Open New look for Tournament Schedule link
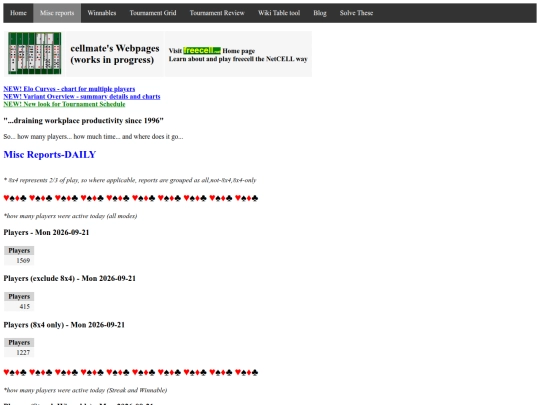Image resolution: width=540 pixels, height=405 pixels. [64, 104]
